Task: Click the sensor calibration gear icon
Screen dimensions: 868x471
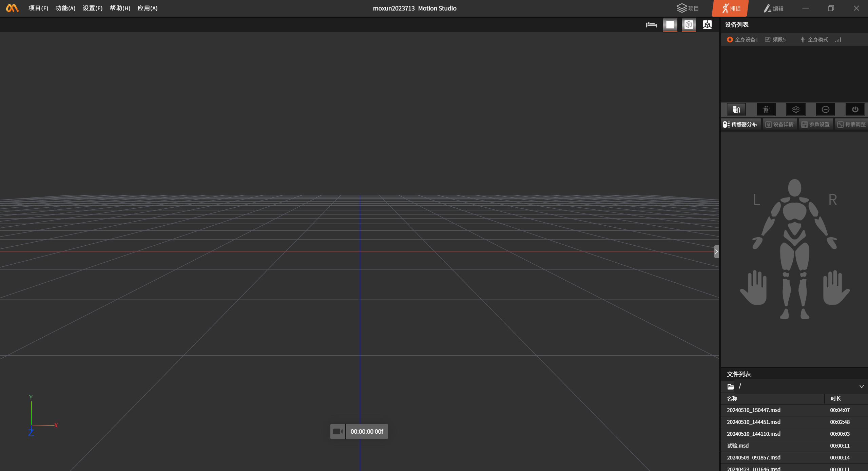Action: click(x=796, y=109)
